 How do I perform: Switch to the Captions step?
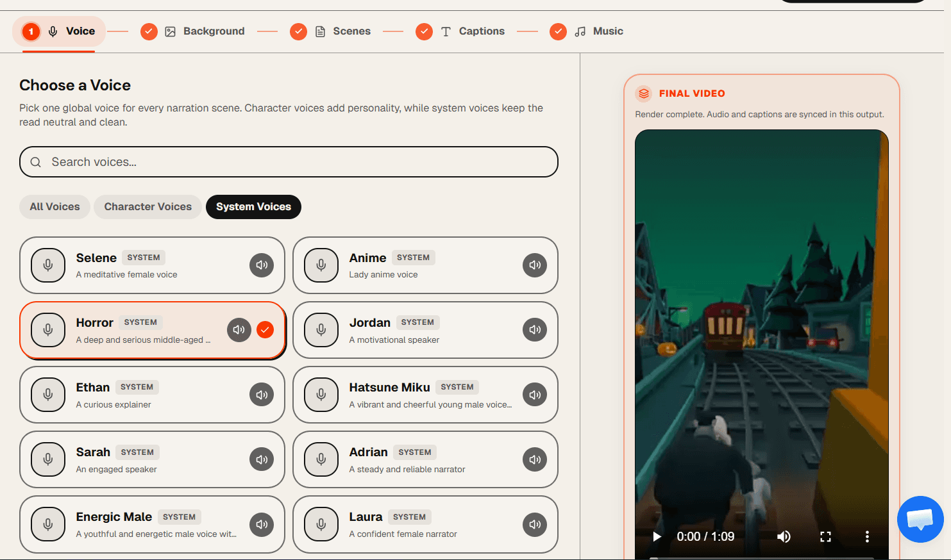[482, 31]
